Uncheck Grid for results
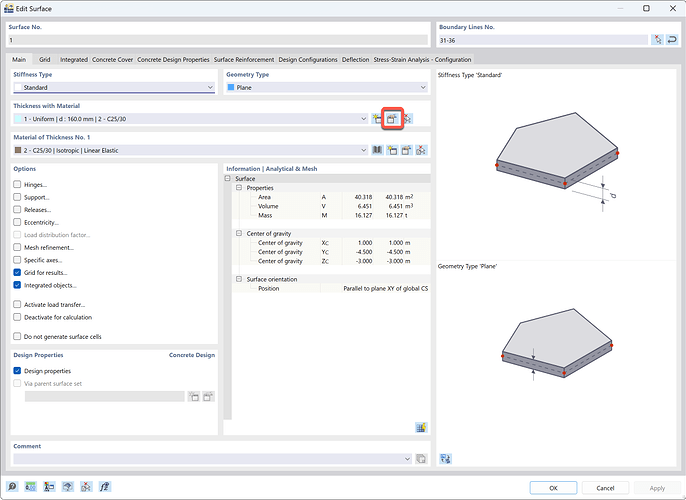Viewport: 686px width, 500px height. [x=17, y=273]
